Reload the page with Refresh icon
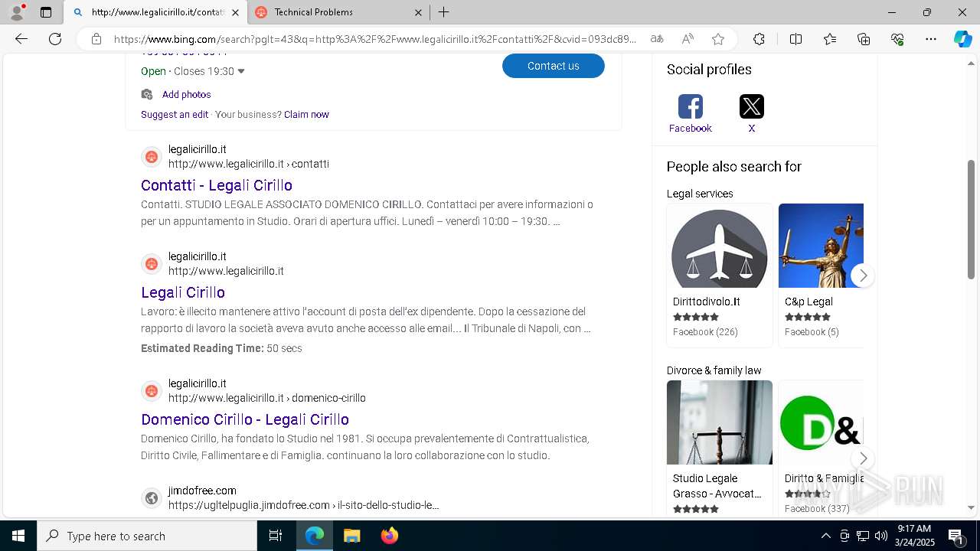This screenshot has height=551, width=980. (55, 39)
